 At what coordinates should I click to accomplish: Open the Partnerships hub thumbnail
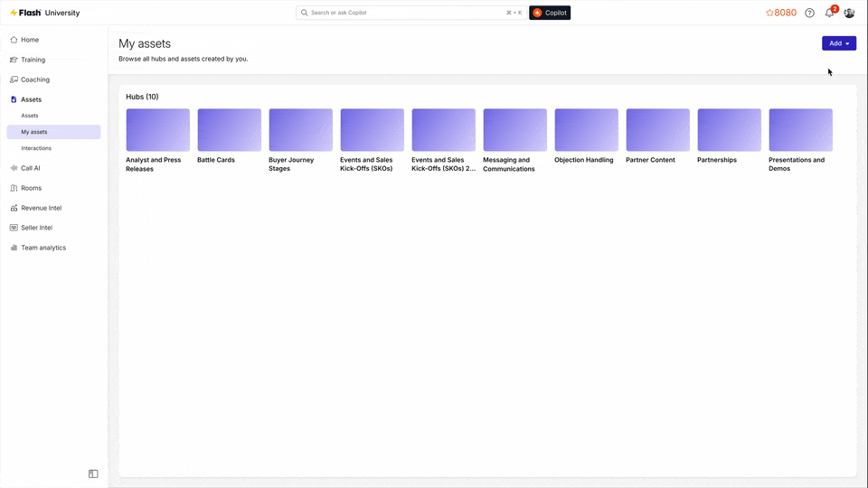pos(729,130)
